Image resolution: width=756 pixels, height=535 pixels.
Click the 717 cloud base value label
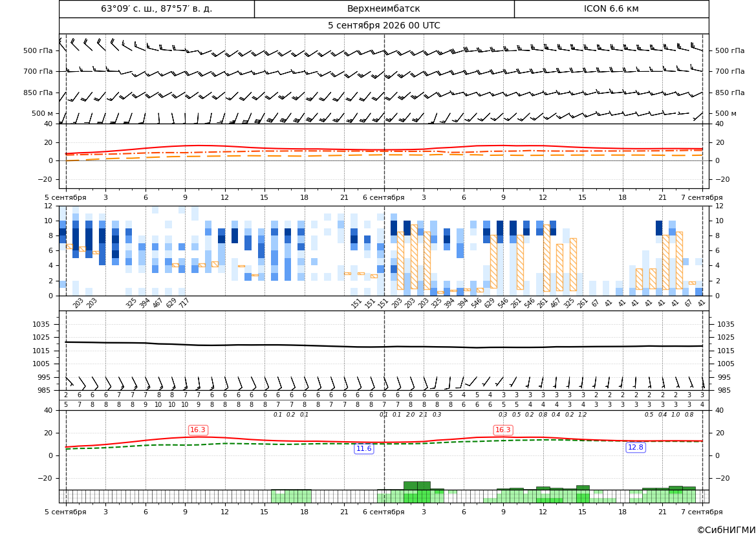(x=184, y=303)
